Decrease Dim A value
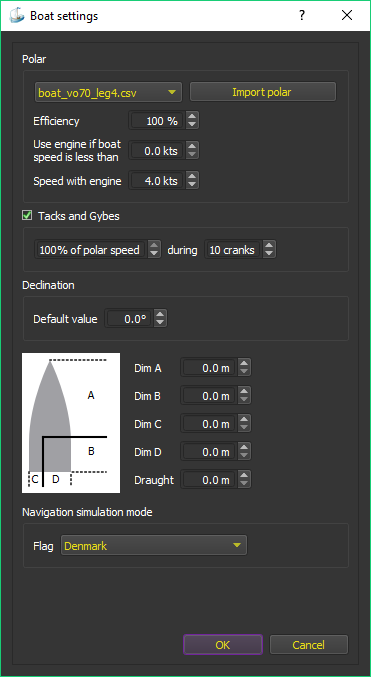Viewport: 371px width, 677px height. (x=244, y=372)
